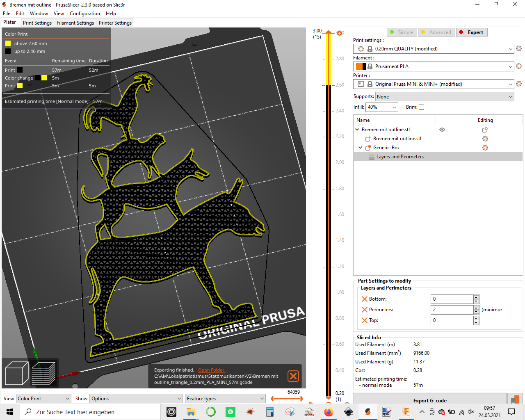This screenshot has height=420, width=525.
Task: Open Inkscape from the taskbar
Action: click(x=349, y=412)
